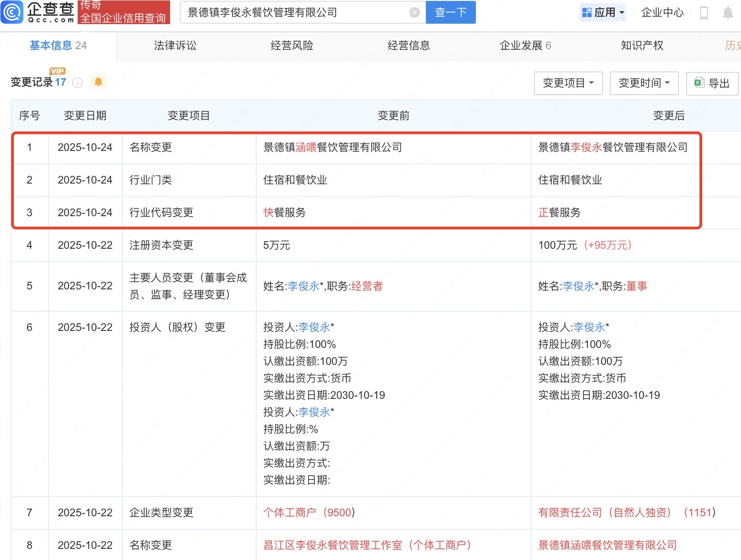Click the VIP badge above 变更记录
Image resolution: width=741 pixels, height=560 pixels.
(58, 71)
